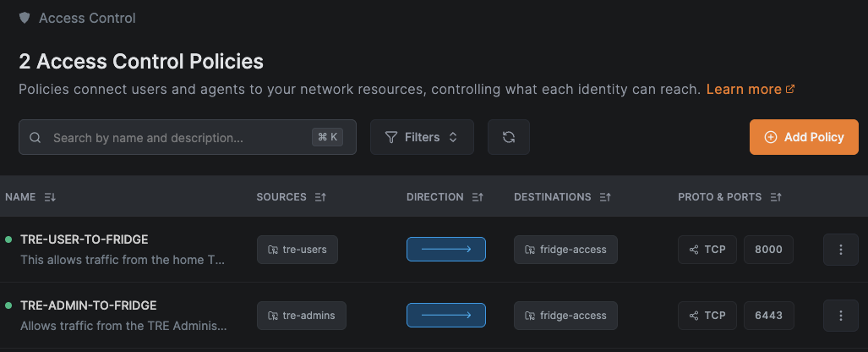The image size is (868, 352).
Task: Toggle green status dot of TRE-ADMIN-TO-FRIDGE
Action: 8,305
